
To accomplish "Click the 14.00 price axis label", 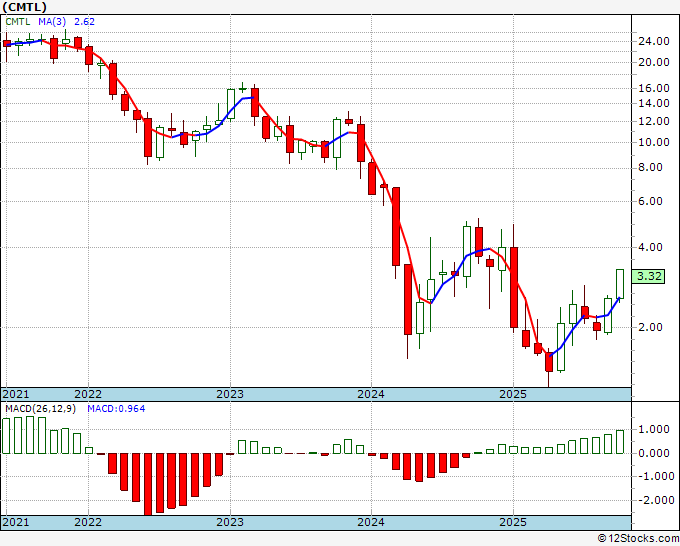I will pyautogui.click(x=654, y=104).
